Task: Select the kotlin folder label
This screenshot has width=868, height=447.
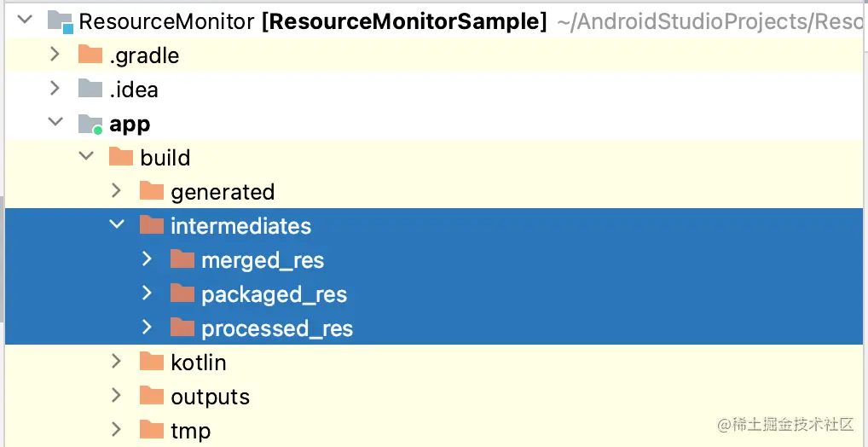Action: (198, 363)
